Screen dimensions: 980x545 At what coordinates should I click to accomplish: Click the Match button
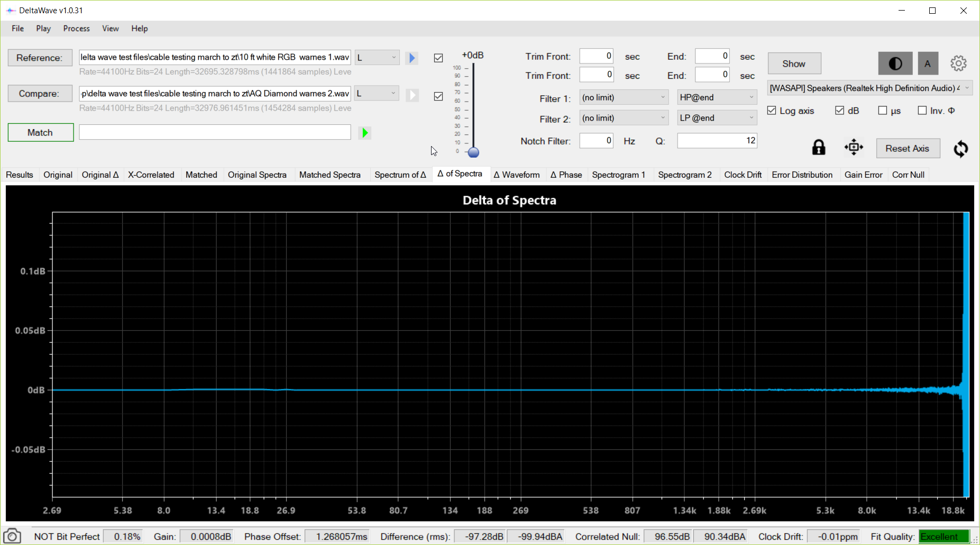[41, 133]
